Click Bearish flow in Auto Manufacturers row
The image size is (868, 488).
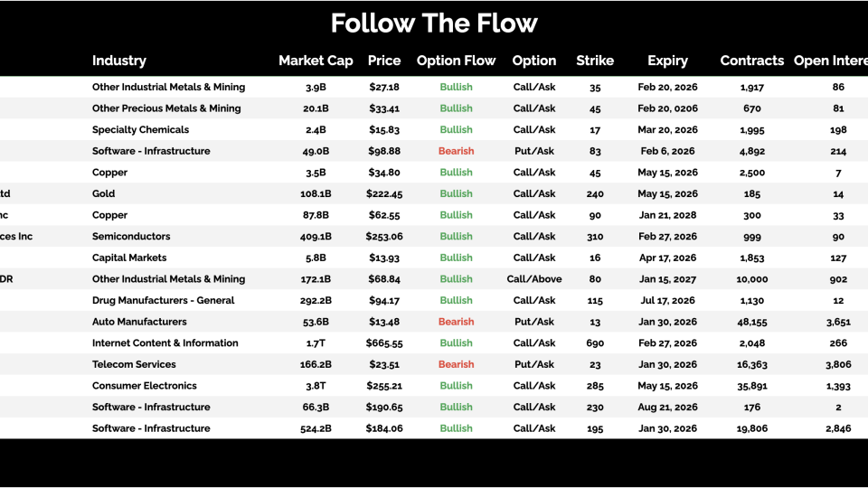[456, 322]
